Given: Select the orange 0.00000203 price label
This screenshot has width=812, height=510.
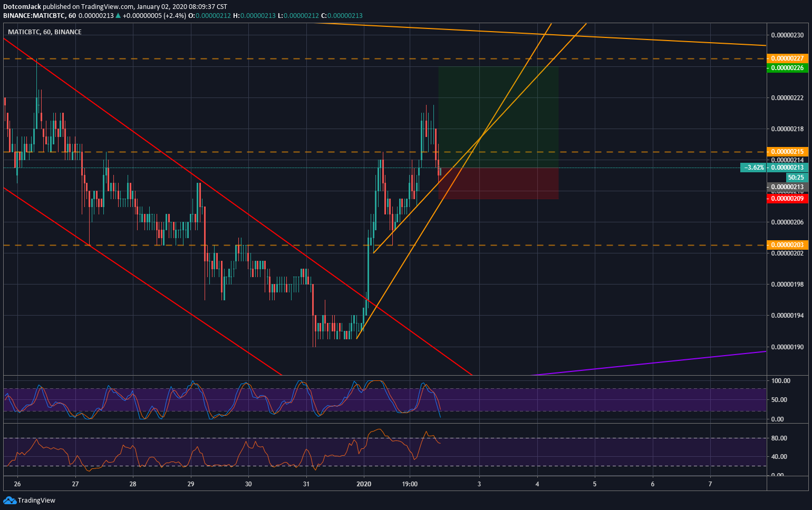Looking at the screenshot, I should pos(787,245).
